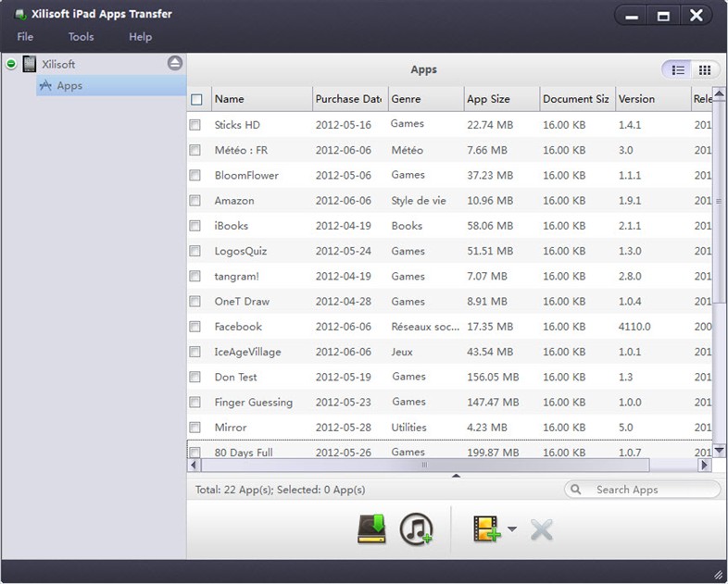The height and width of the screenshot is (584, 728).
Task: Click the export to computer icon
Action: coord(371,528)
